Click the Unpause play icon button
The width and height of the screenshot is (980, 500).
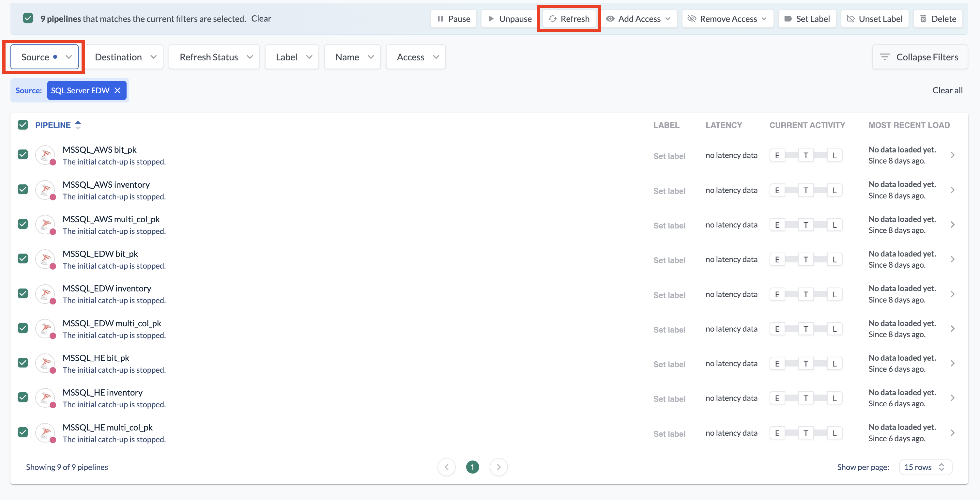(509, 19)
